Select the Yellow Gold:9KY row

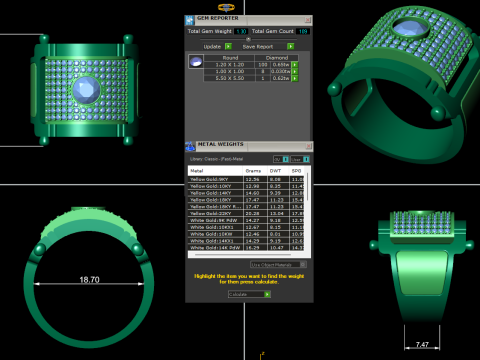point(247,179)
